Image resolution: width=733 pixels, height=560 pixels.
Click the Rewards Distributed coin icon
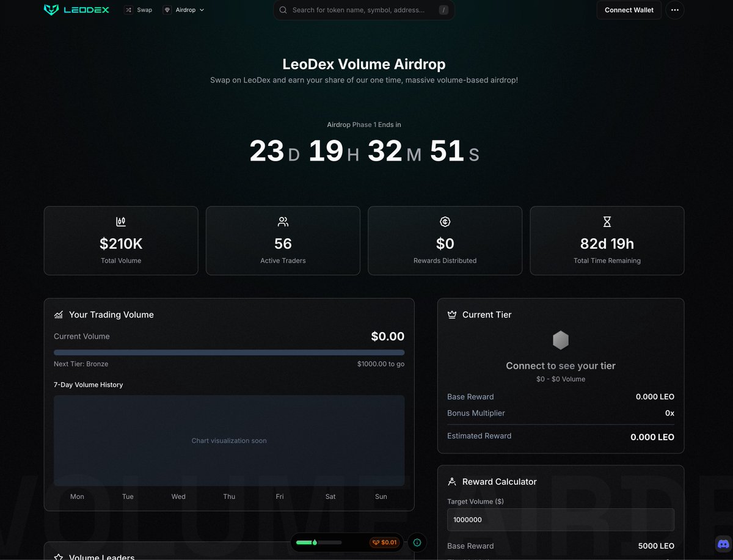point(445,222)
